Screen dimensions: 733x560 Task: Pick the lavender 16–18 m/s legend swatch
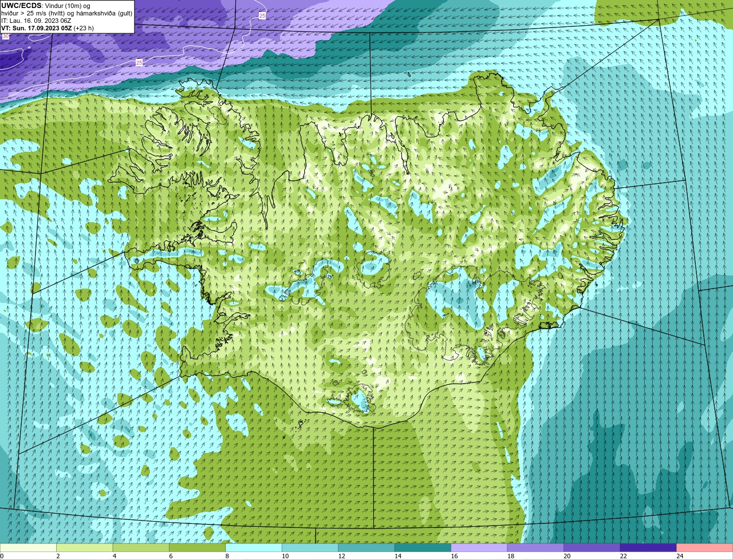click(479, 548)
